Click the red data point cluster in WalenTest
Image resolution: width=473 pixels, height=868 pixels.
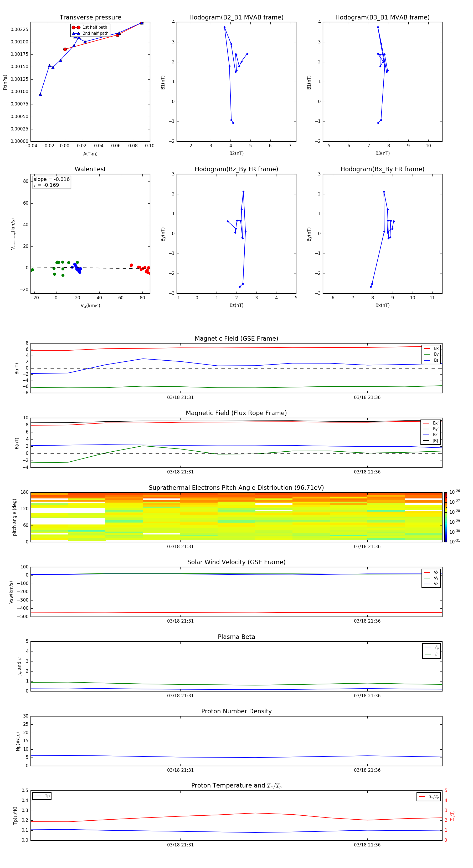141,269
